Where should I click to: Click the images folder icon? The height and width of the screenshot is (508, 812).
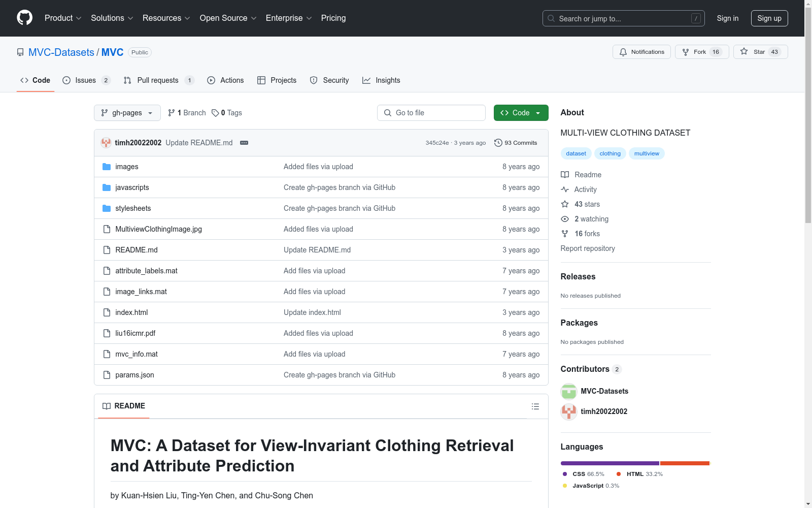tap(107, 167)
